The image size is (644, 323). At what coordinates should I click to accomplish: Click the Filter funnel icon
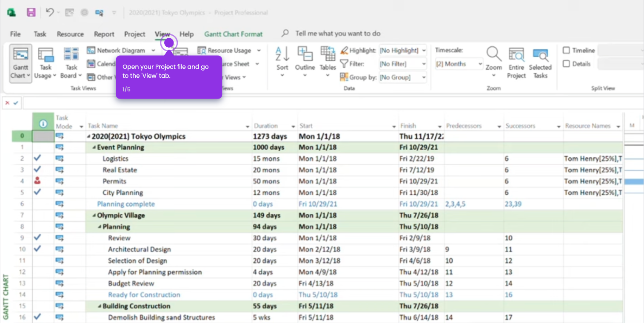344,64
